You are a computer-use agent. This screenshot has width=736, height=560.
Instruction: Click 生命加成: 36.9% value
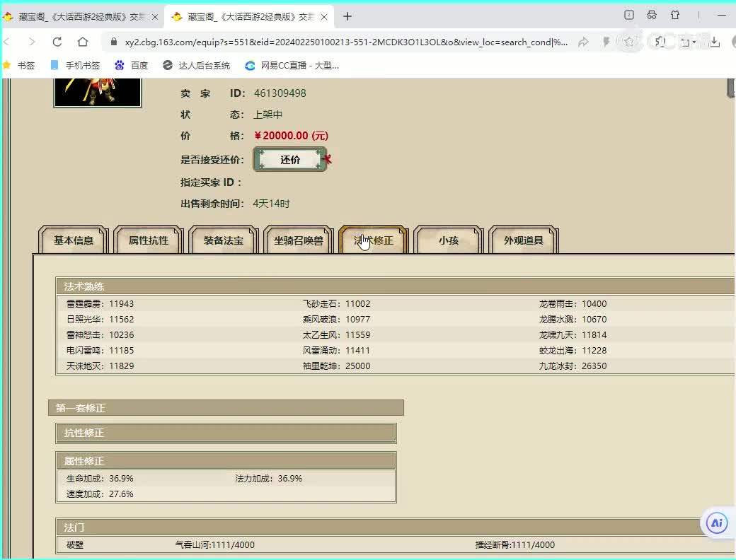[100, 479]
